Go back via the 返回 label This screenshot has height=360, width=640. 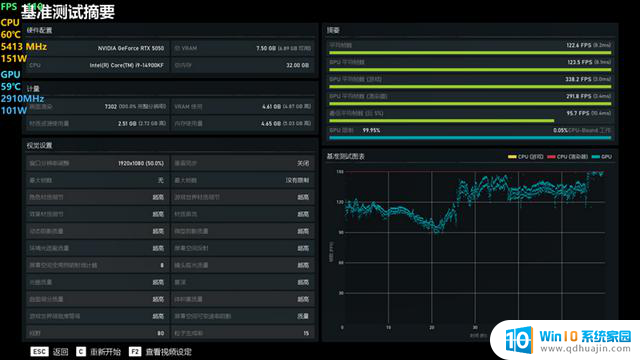click(x=60, y=352)
